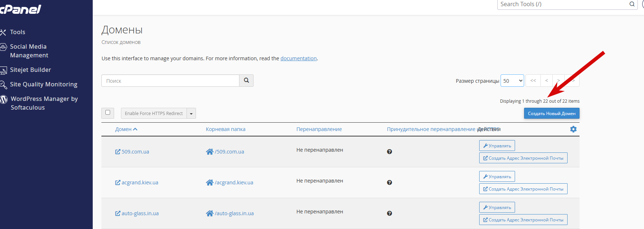Click the WordPress logo icon
This screenshot has height=229, width=644.
coord(4,99)
